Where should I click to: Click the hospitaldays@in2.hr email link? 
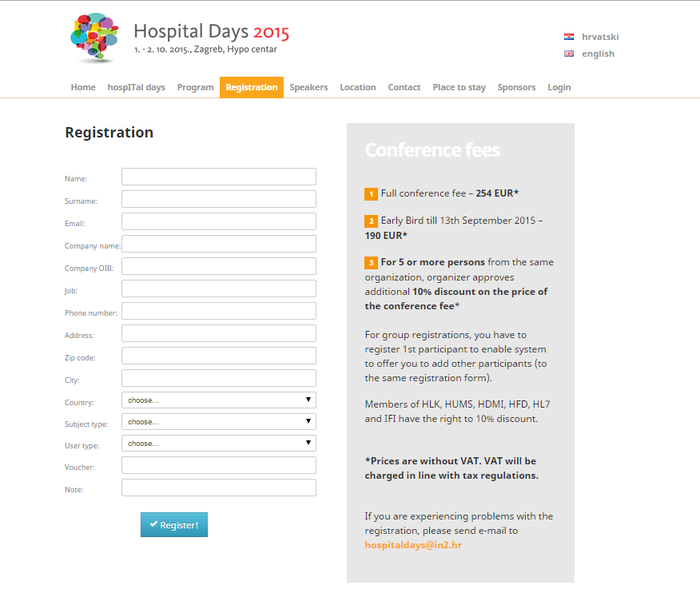pos(413,545)
